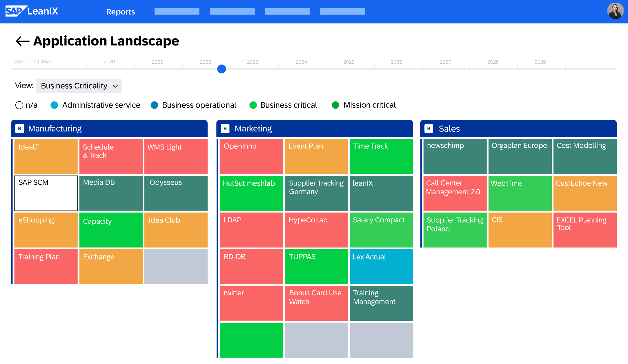This screenshot has height=364, width=628.
Task: Click the SAP LeanIX logo
Action: click(x=32, y=11)
